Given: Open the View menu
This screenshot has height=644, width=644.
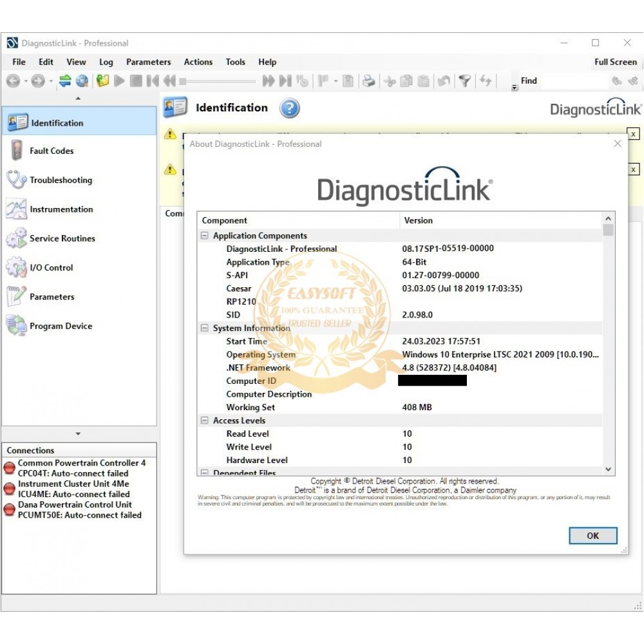Looking at the screenshot, I should click(76, 62).
